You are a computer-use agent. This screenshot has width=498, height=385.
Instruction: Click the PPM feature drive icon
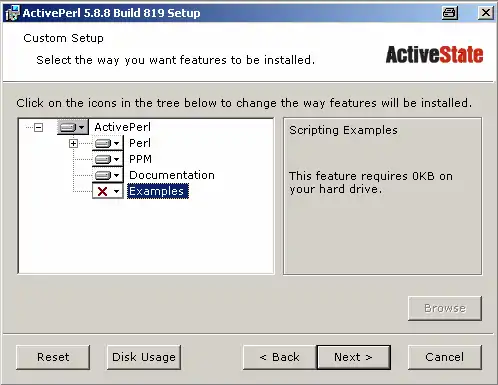pos(103,159)
